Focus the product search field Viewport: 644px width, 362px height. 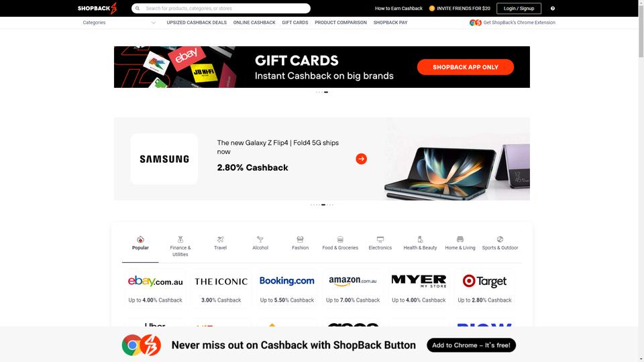point(221,8)
